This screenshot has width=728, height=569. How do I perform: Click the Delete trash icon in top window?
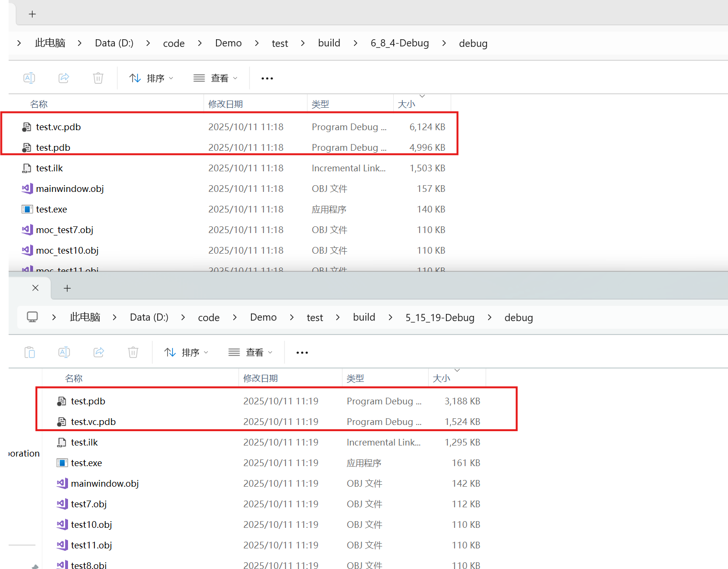click(98, 78)
